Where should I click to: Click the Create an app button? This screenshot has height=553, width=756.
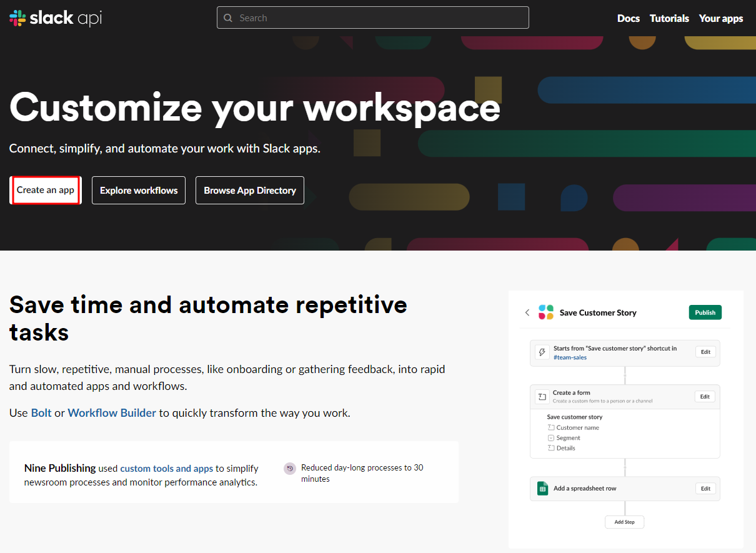click(46, 190)
